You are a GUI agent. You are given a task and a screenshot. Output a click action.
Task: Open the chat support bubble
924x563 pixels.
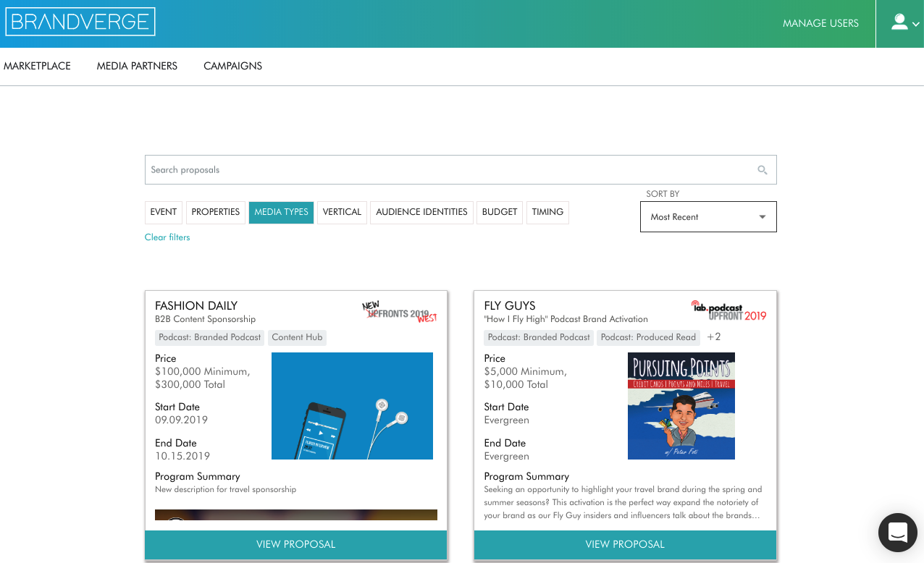pyautogui.click(x=897, y=533)
